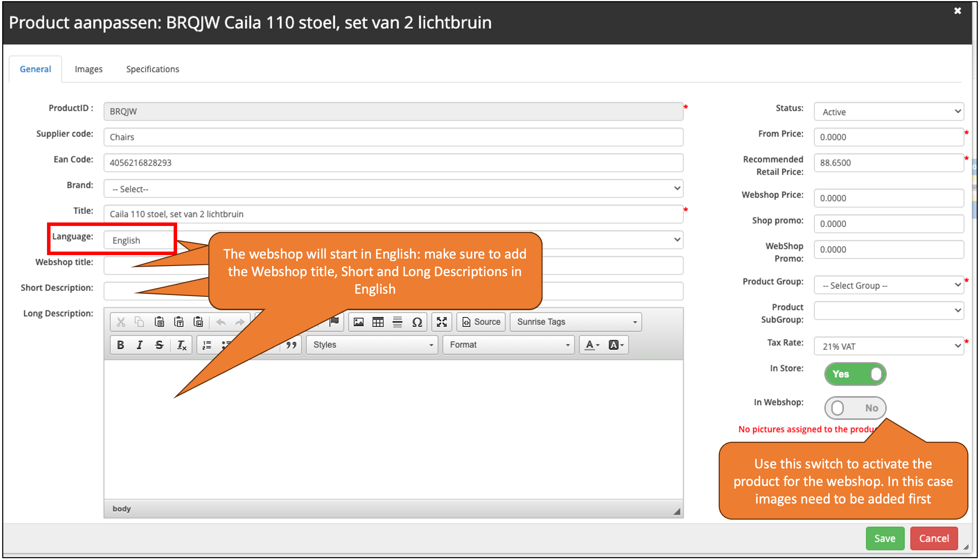The width and height of the screenshot is (980, 560).
Task: Apply italic formatting in editor
Action: click(x=140, y=345)
